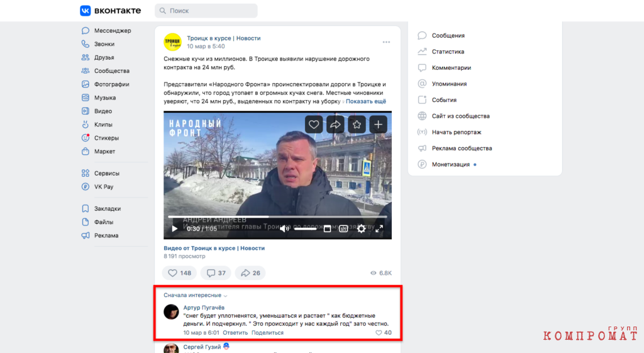Image resolution: width=644 pixels, height=353 pixels.
Task: Like the post with 148 likes
Action: point(179,273)
